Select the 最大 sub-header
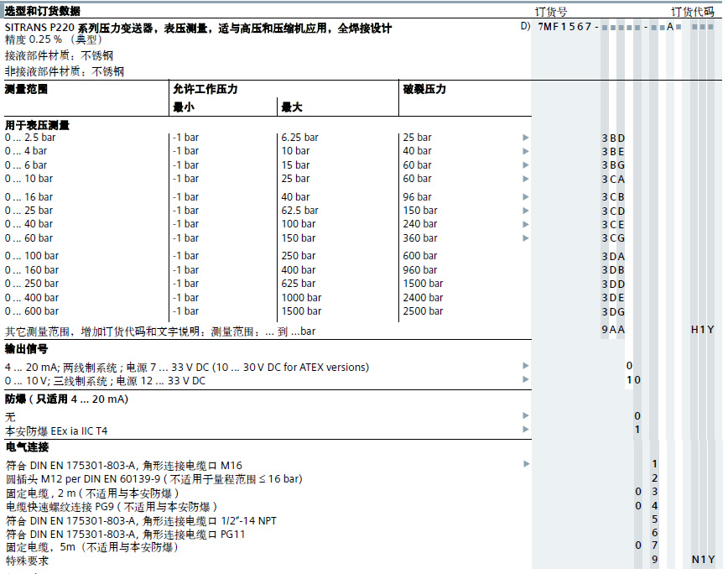728x574 pixels. click(292, 107)
